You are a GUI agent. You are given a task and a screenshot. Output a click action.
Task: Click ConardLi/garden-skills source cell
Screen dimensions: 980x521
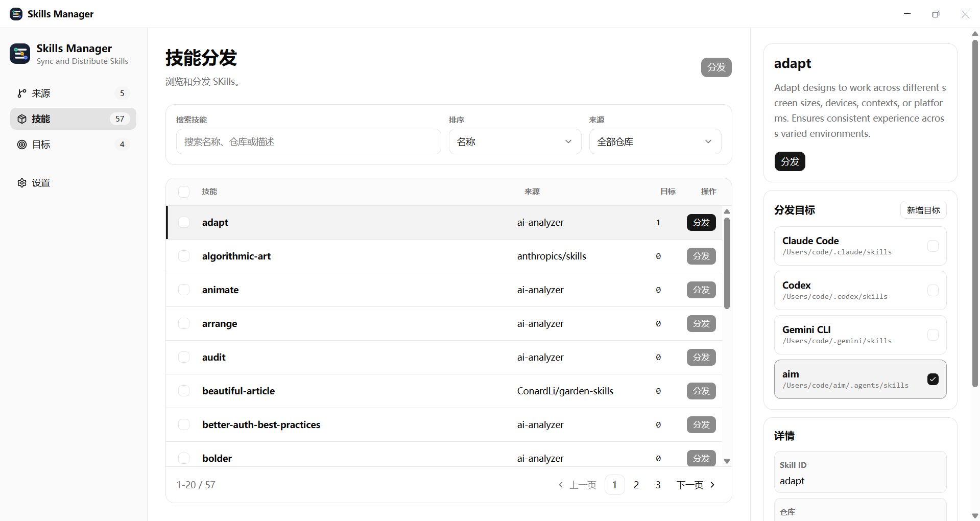(565, 391)
